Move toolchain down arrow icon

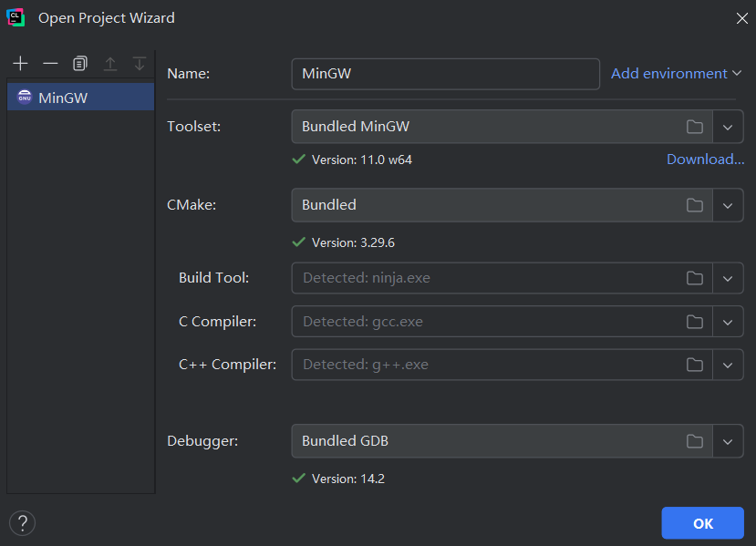point(140,64)
